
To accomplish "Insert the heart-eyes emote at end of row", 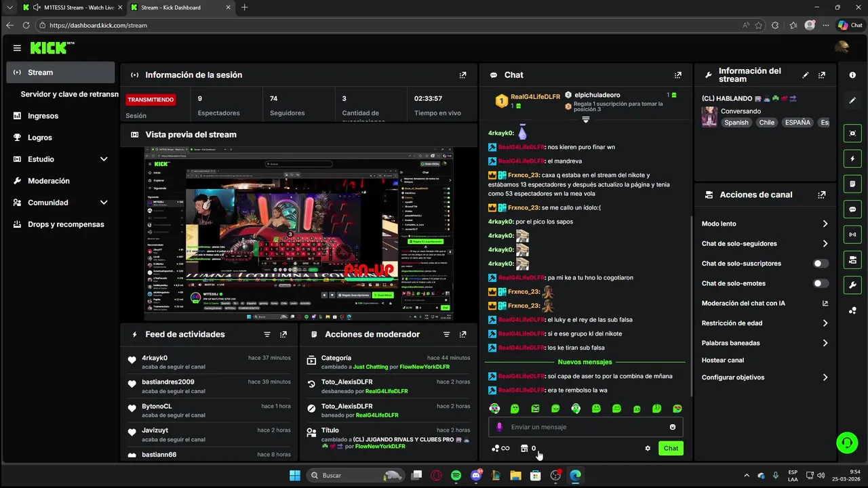I will [x=677, y=409].
